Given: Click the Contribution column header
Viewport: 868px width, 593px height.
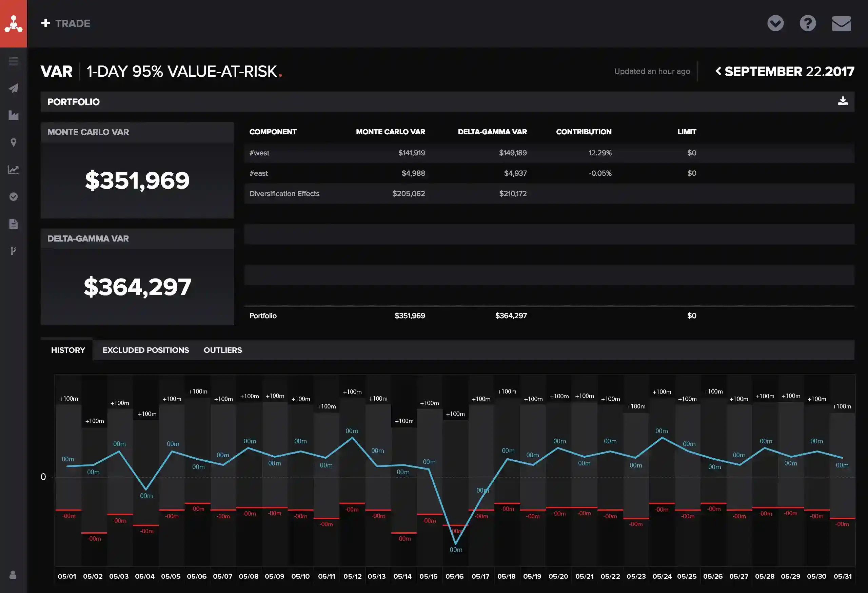Looking at the screenshot, I should [584, 132].
